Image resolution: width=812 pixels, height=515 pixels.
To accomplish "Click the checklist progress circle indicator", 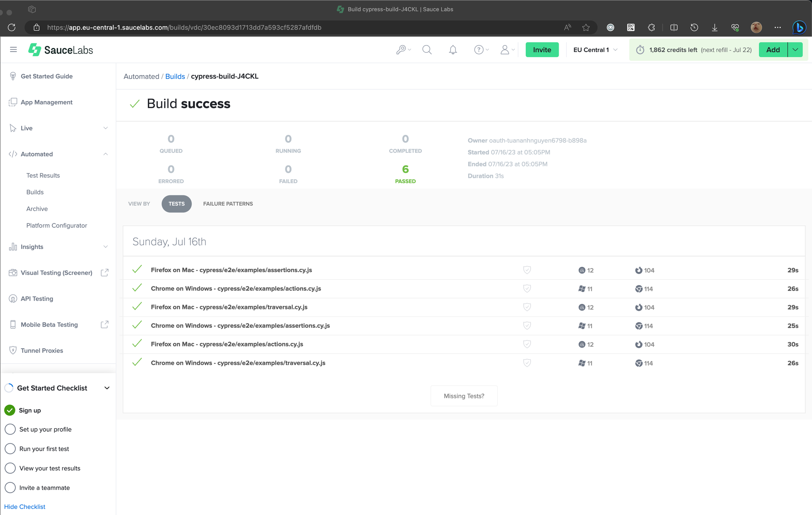I will coord(9,388).
